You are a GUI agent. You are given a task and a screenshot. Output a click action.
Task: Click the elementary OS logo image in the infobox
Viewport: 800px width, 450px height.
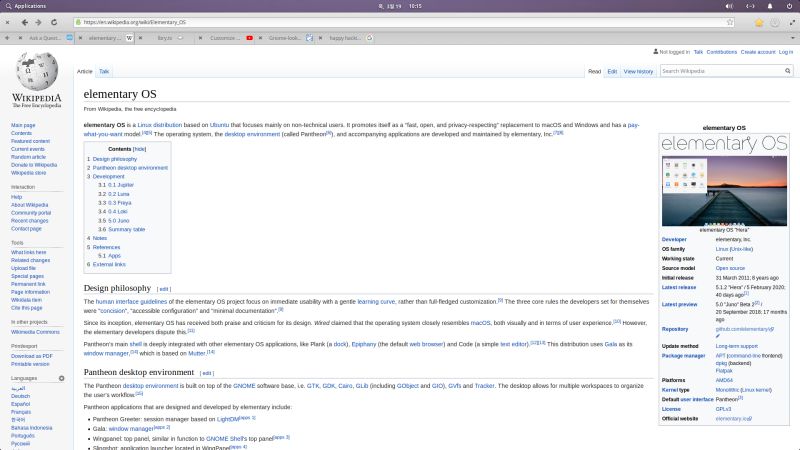pos(724,143)
